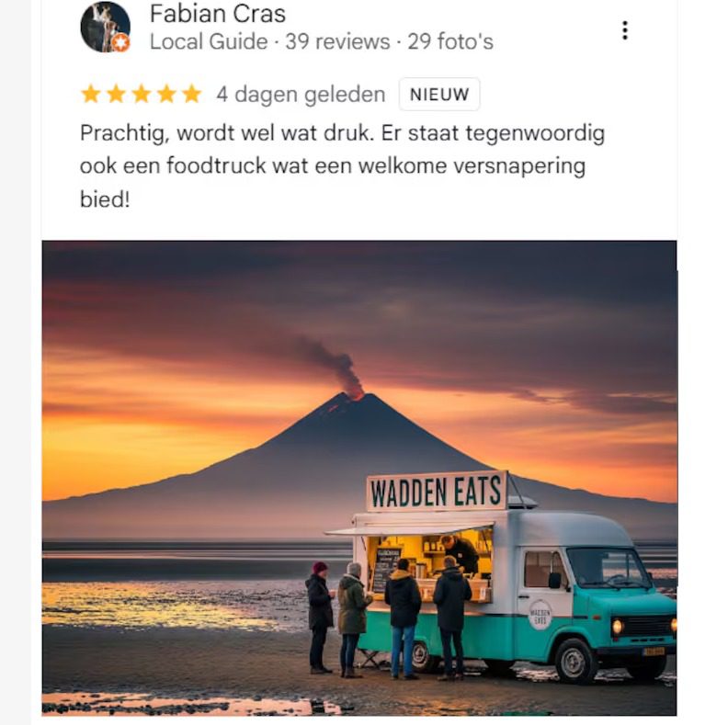
Task: Open the volcano sunset review photo
Action: (359, 478)
